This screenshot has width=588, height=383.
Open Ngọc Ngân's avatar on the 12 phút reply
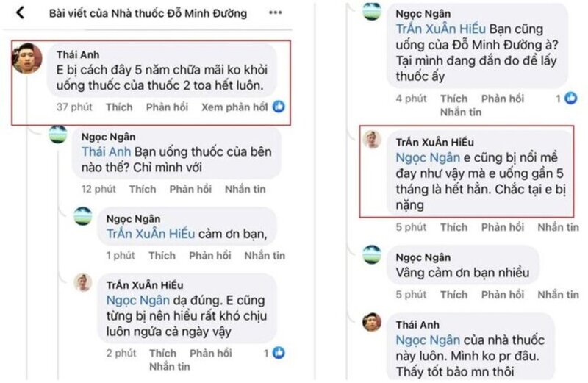pos(59,136)
